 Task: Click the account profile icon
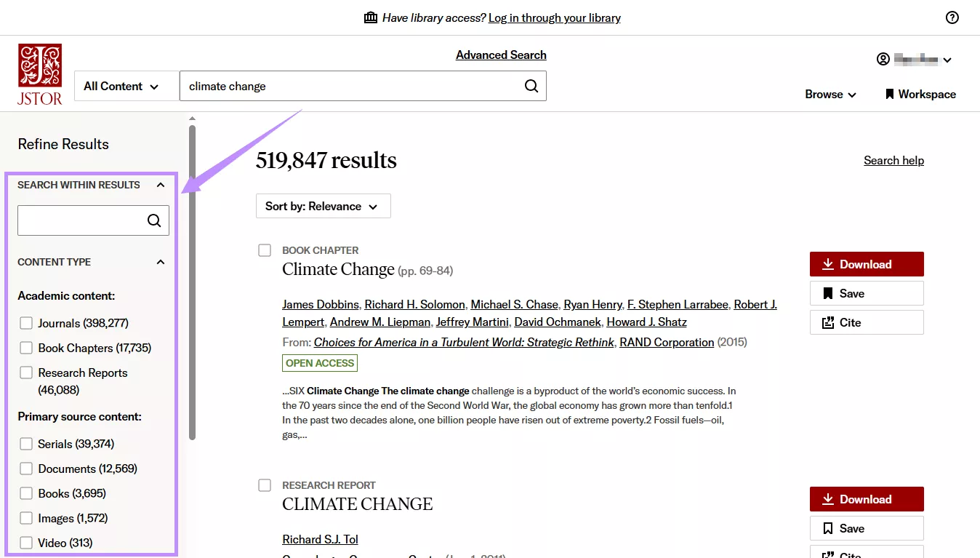883,59
